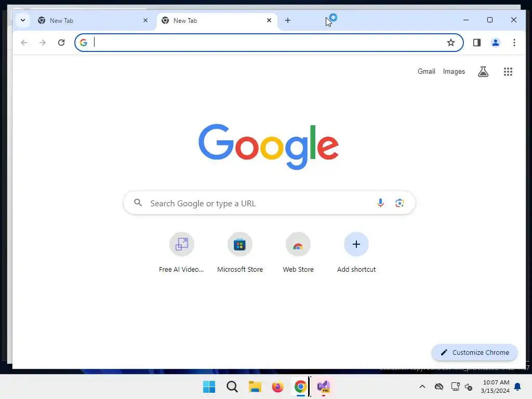Image resolution: width=532 pixels, height=399 pixels.
Task: Open the Google apps grid
Action: tap(508, 72)
